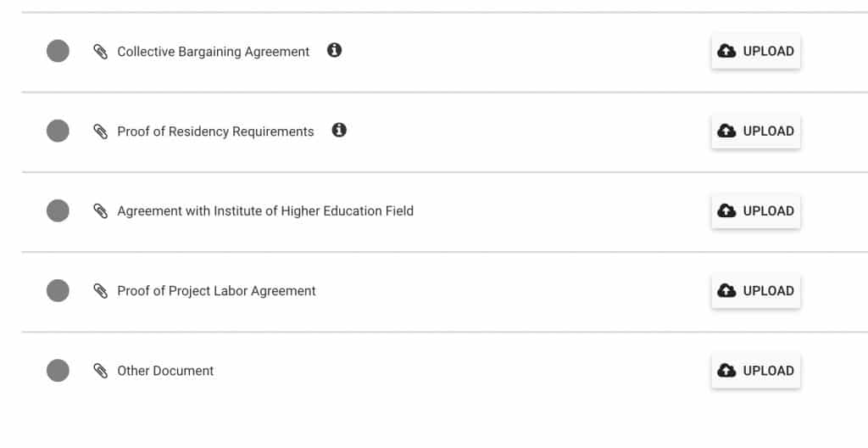Click paperclip icon for Proof of Project Labor Agreement
This screenshot has width=868, height=448.
click(100, 290)
